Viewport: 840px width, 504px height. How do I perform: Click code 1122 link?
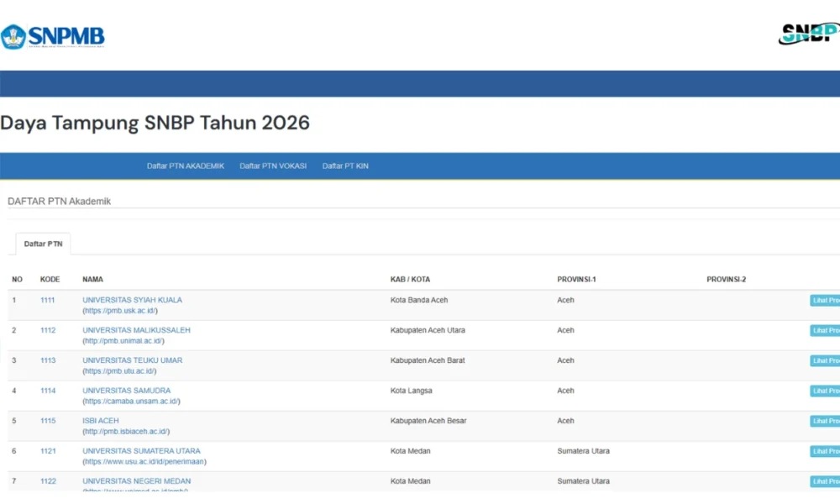click(48, 481)
